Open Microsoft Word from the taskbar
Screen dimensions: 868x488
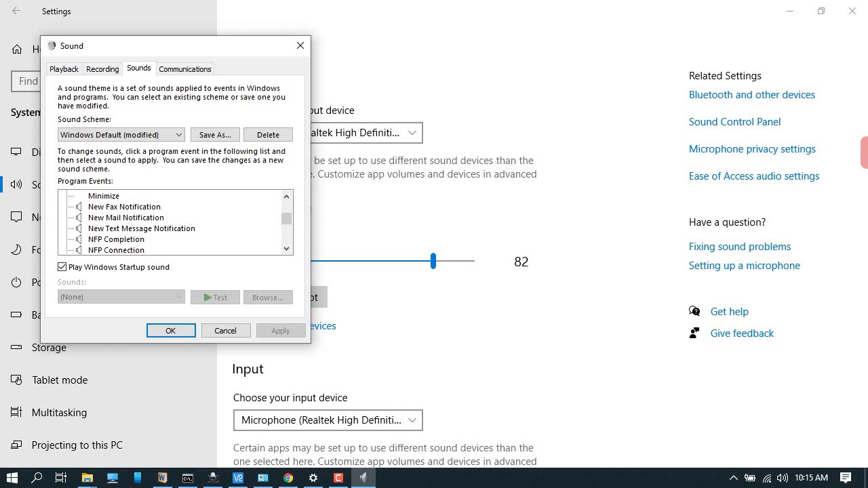click(x=162, y=478)
